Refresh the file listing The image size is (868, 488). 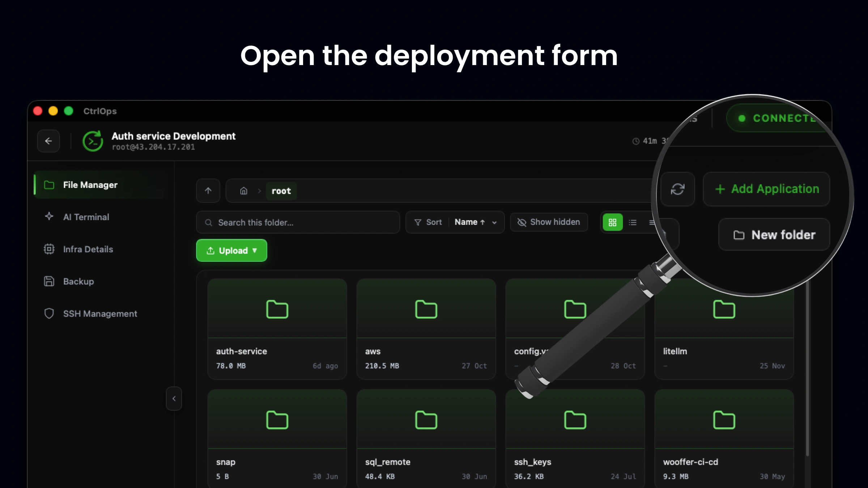677,189
